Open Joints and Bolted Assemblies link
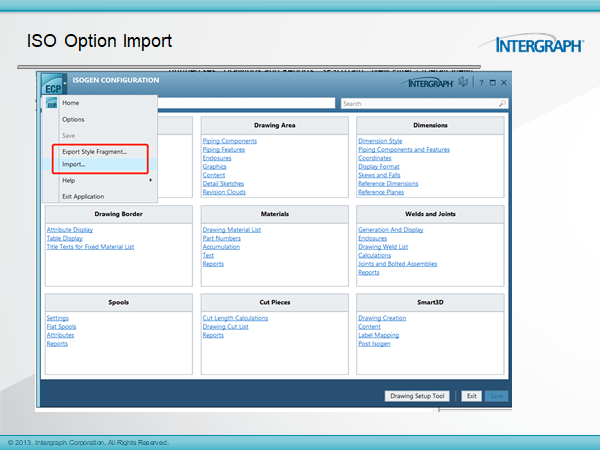600x450 pixels. tap(397, 264)
